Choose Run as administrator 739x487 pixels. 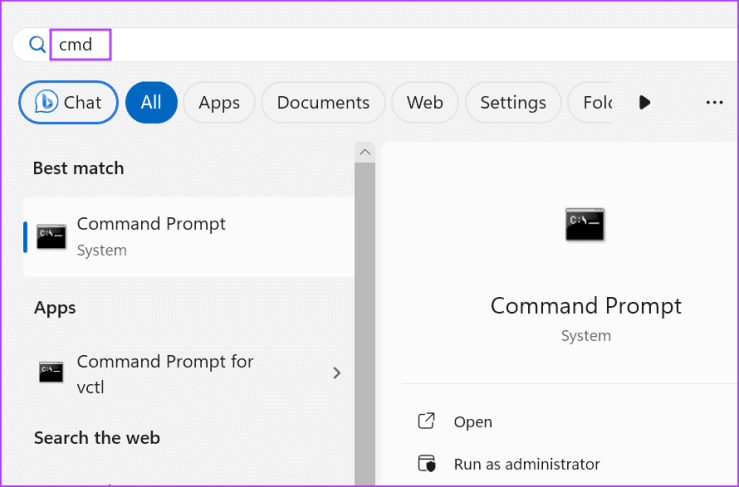click(x=526, y=464)
